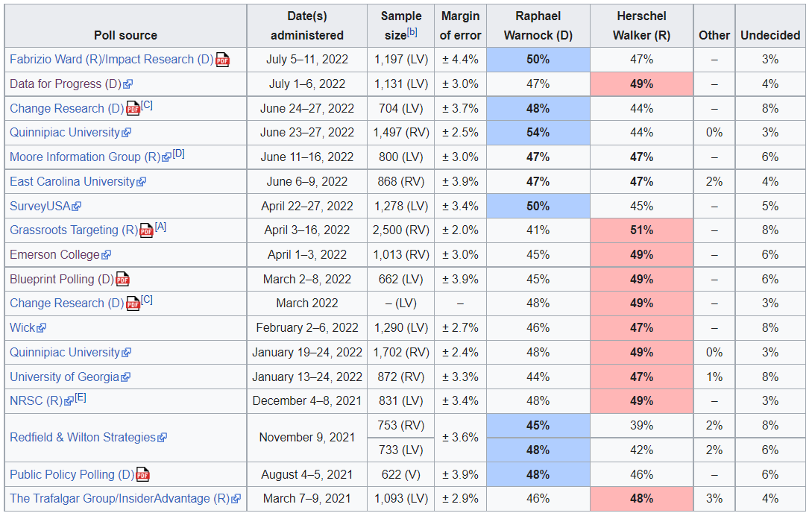Click PDF icon next to Blueprint Polling (D)
Screen dimensions: 812x516
point(123,280)
